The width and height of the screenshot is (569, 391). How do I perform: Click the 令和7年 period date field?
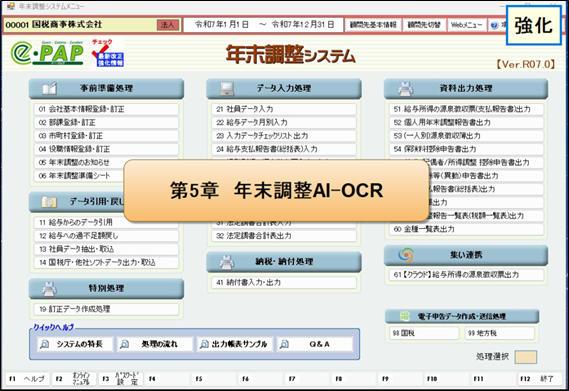tap(263, 25)
